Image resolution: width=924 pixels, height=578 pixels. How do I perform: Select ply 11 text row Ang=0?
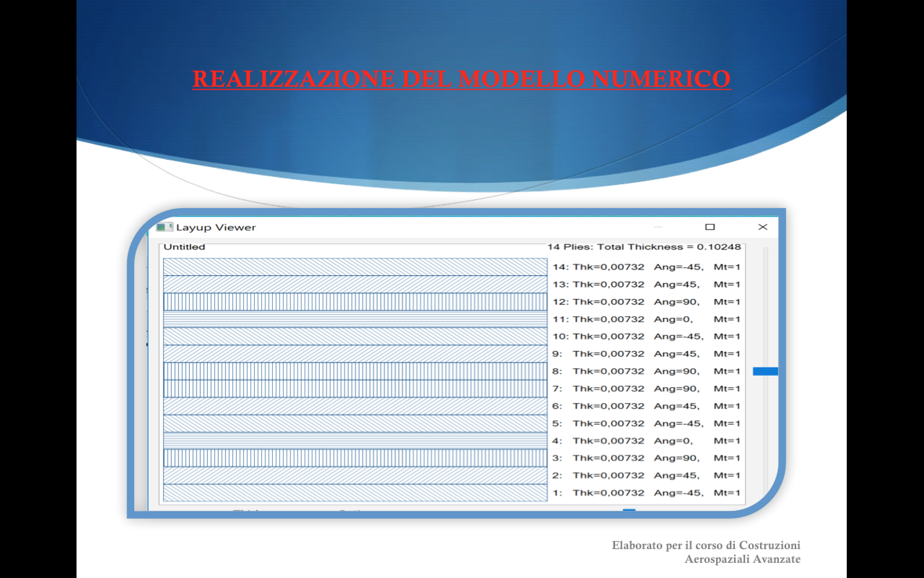[646, 319]
